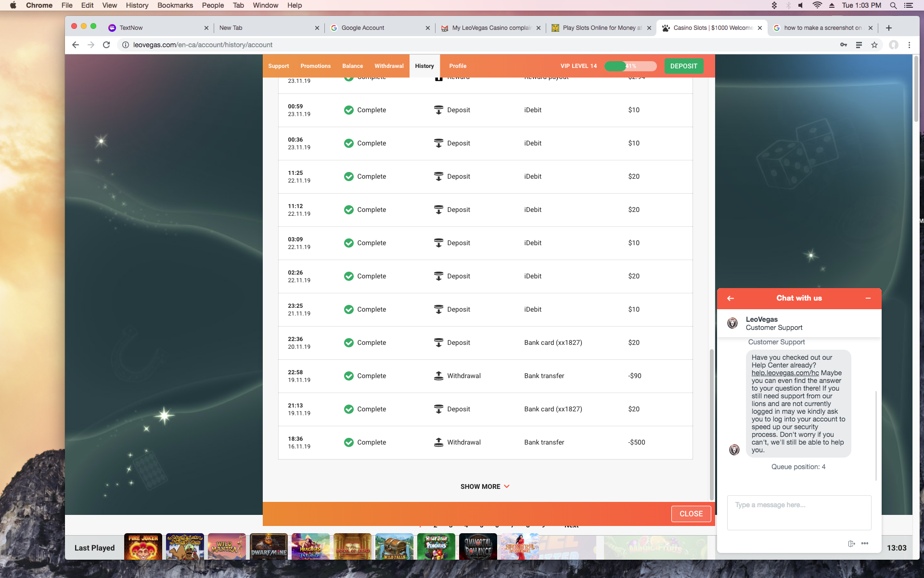The height and width of the screenshot is (578, 924).
Task: Minimize the Chat with us widget
Action: coord(868,298)
